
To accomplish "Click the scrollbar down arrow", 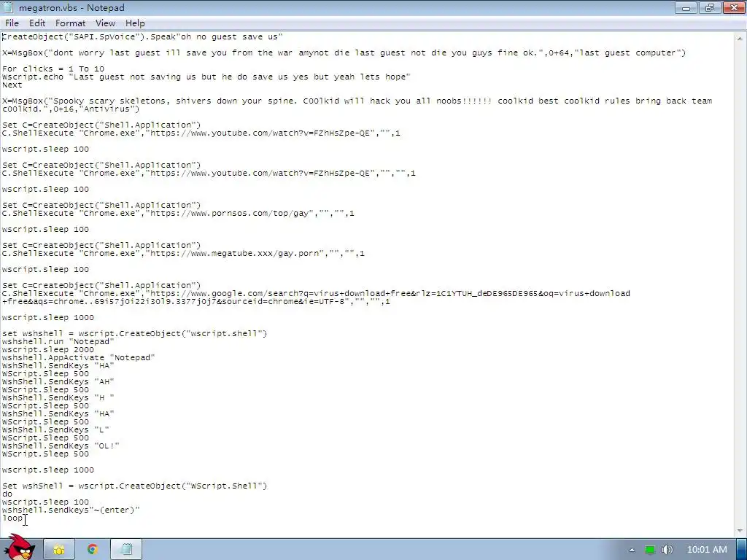I will click(x=740, y=531).
